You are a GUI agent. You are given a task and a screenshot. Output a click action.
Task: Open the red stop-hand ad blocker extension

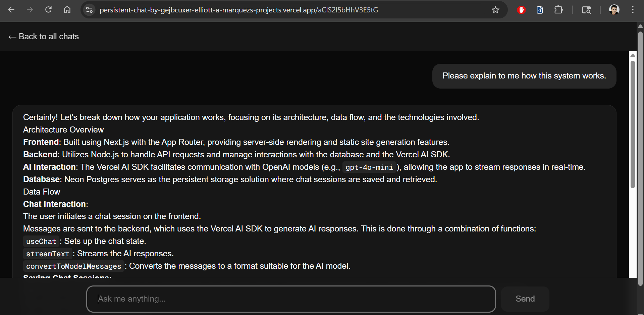click(x=521, y=10)
